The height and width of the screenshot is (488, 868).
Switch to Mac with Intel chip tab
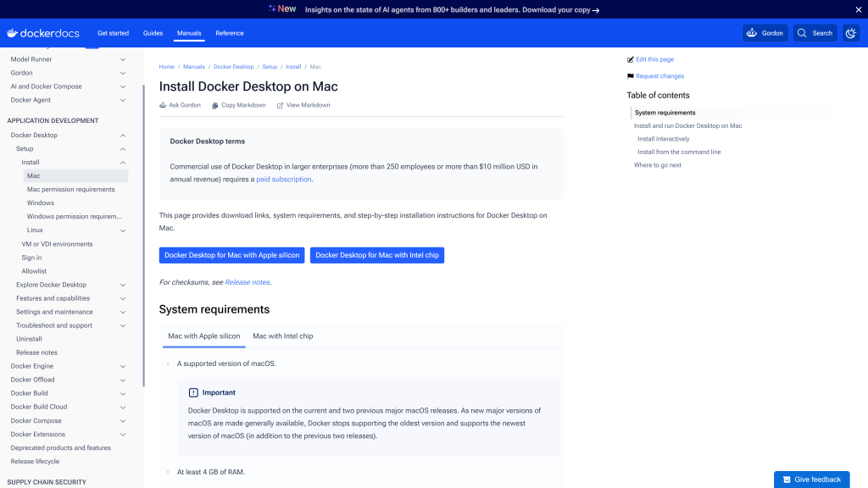283,335
